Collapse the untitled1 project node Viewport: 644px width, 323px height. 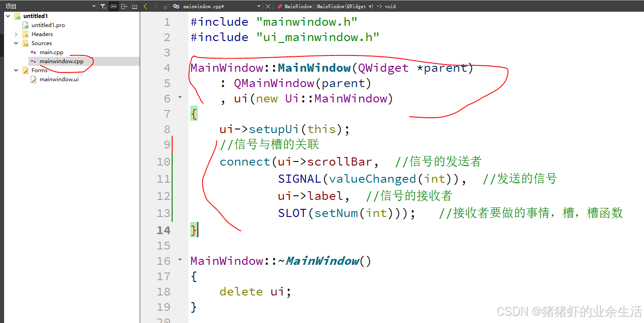[8, 16]
